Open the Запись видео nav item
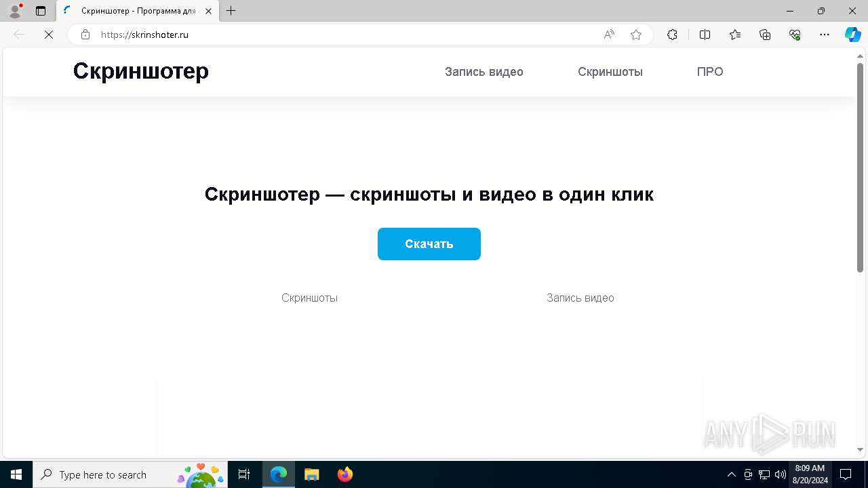Screen dimensions: 868x488 [484, 72]
